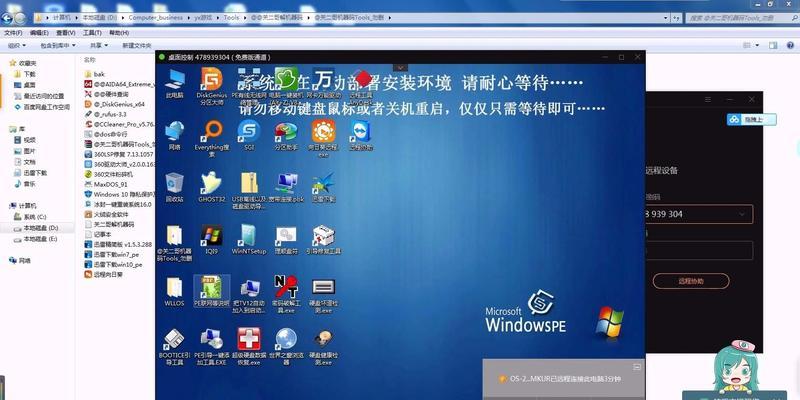Open DiskGenius partition tool on remote desktop
This screenshot has height=400, width=800.
tap(211, 85)
